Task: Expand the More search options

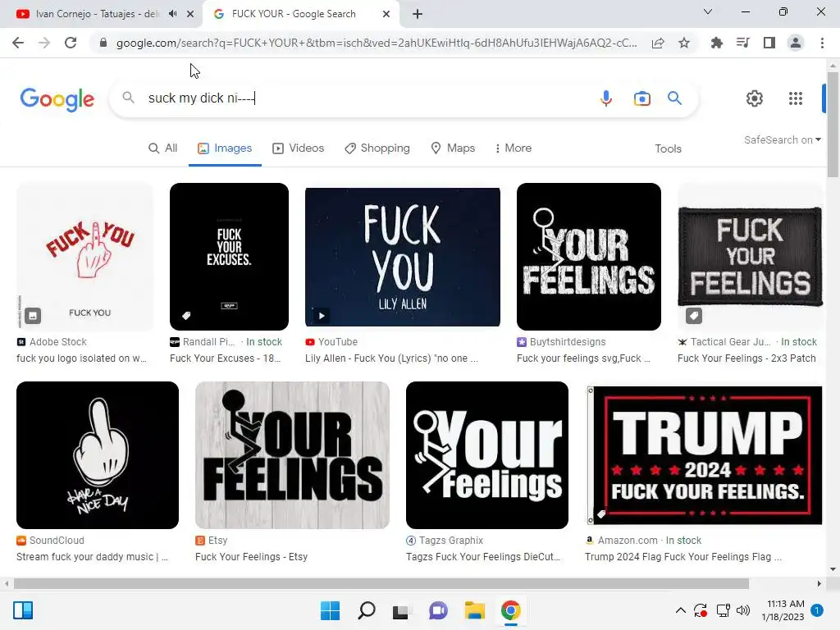Action: (x=514, y=148)
